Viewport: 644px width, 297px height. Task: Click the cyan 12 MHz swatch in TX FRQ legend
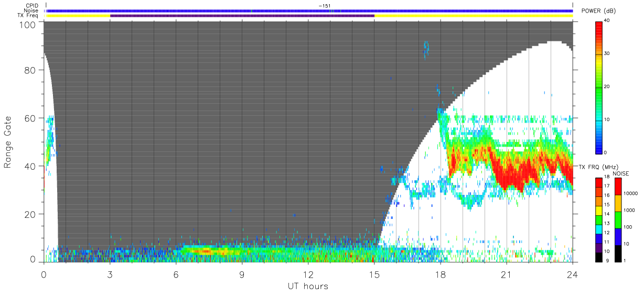(599, 229)
